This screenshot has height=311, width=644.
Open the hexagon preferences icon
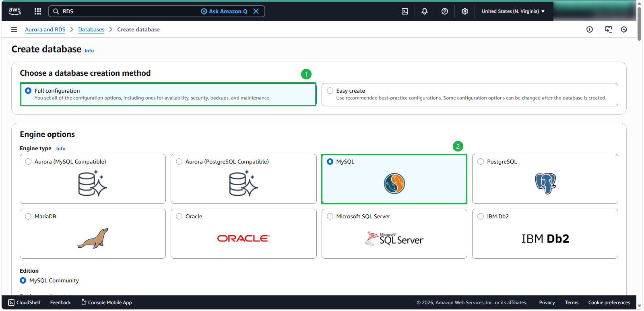(624, 29)
